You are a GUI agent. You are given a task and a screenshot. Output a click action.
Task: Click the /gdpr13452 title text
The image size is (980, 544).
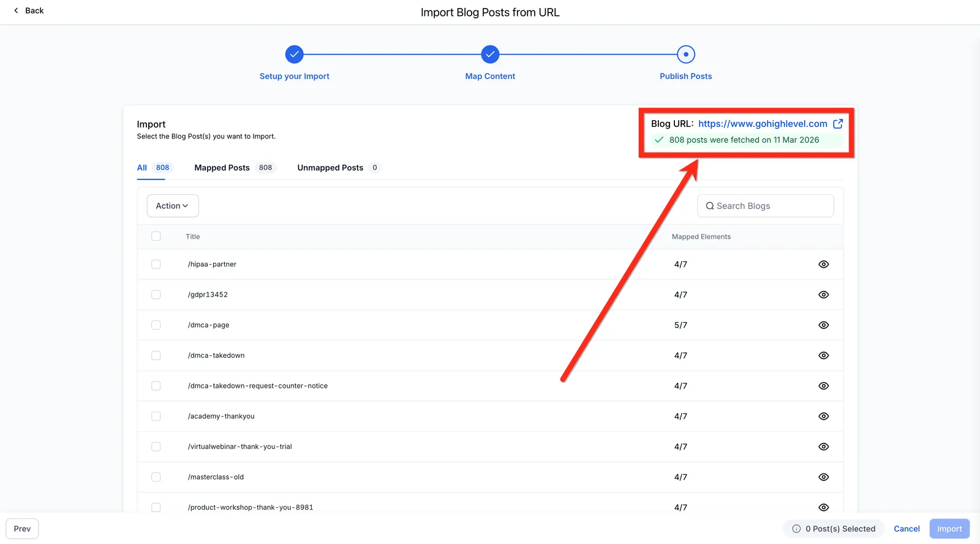click(x=208, y=295)
